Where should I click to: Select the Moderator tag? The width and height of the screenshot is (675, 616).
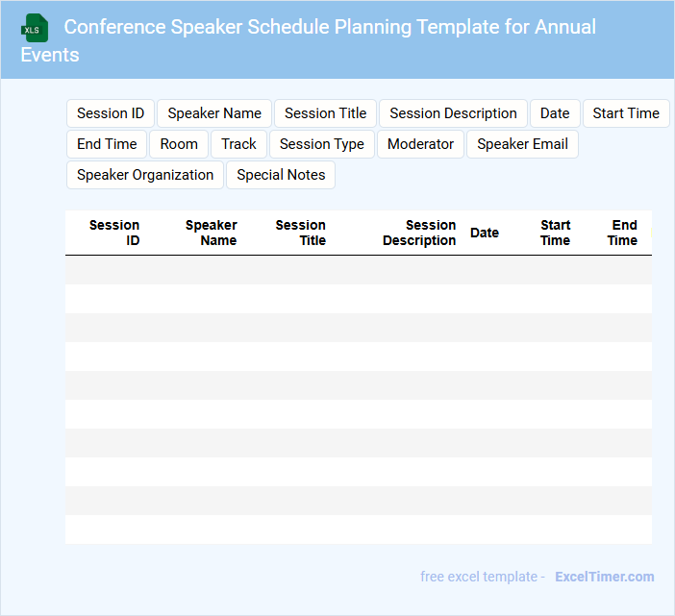420,144
